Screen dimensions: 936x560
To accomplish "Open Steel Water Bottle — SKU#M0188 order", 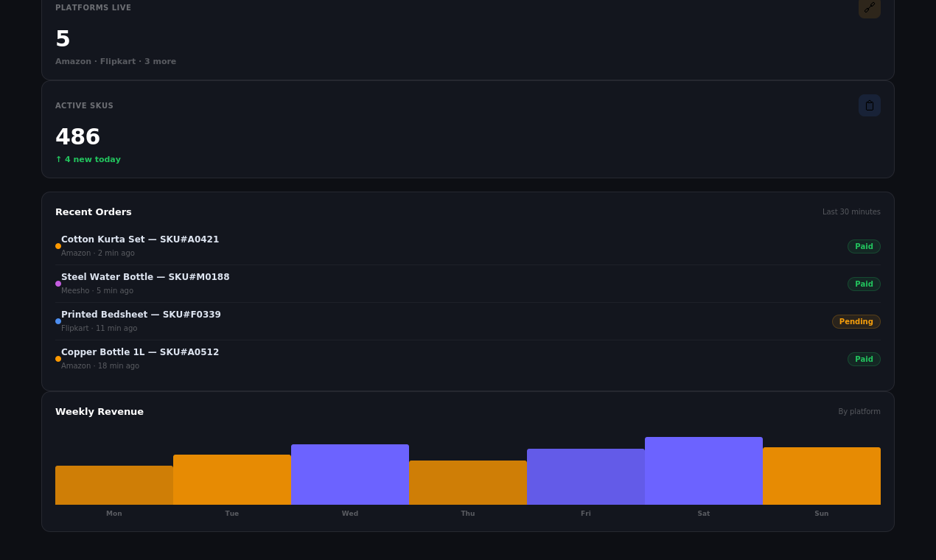I will point(468,284).
